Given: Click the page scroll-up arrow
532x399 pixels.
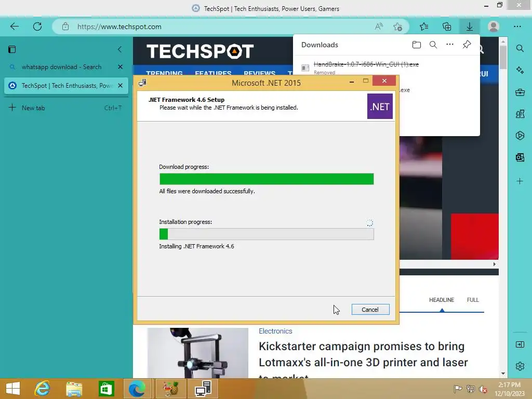Looking at the screenshot, I should [503, 42].
